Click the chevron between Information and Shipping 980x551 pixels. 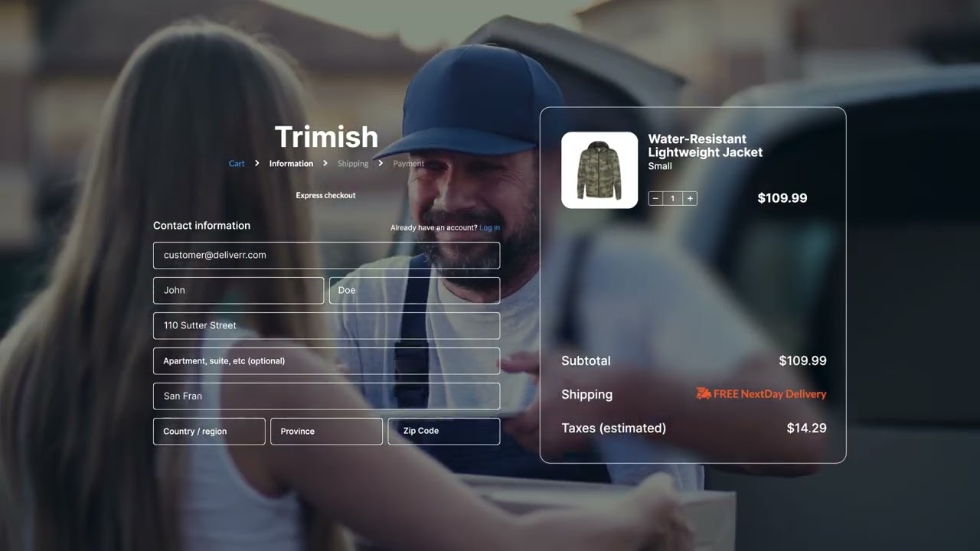[325, 163]
